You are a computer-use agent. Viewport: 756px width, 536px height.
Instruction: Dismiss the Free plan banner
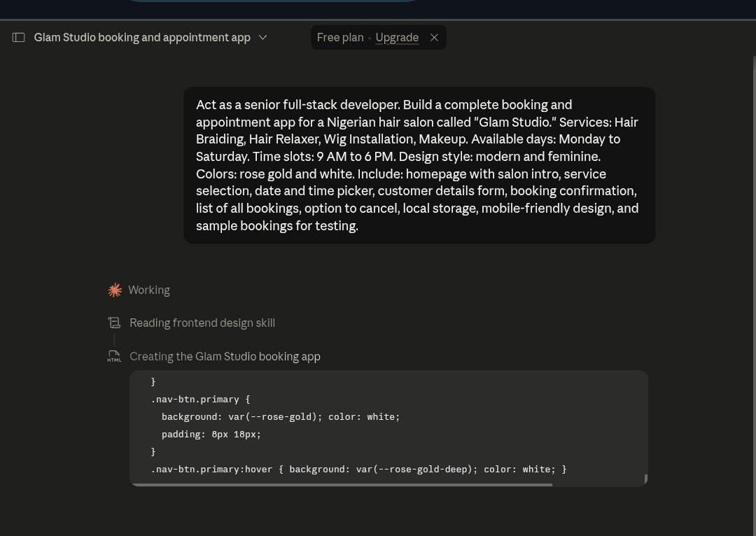[435, 38]
